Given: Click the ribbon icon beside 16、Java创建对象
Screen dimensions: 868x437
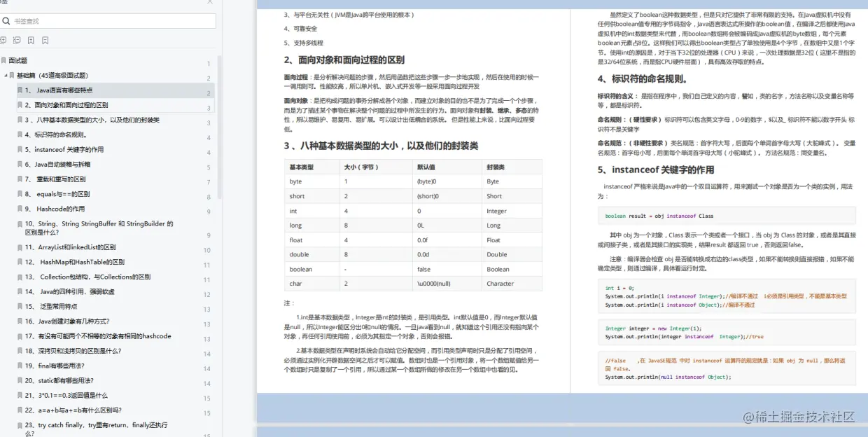Looking at the screenshot, I should 20,321.
